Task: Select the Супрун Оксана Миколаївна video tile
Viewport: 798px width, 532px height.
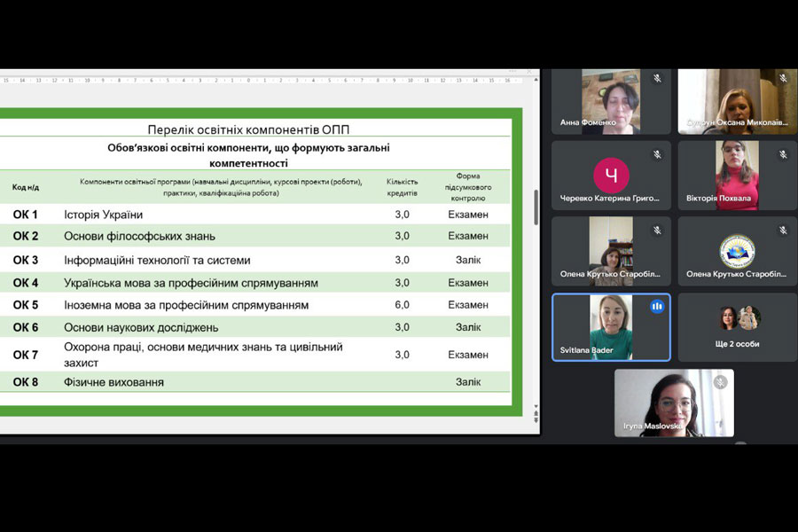Action: click(x=738, y=101)
